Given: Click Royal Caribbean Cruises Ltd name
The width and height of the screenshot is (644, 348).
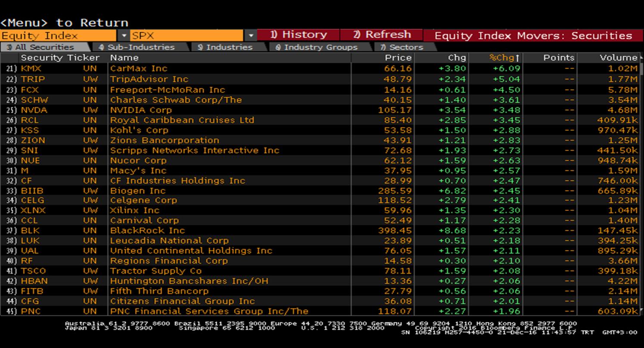Looking at the screenshot, I should [x=182, y=120].
